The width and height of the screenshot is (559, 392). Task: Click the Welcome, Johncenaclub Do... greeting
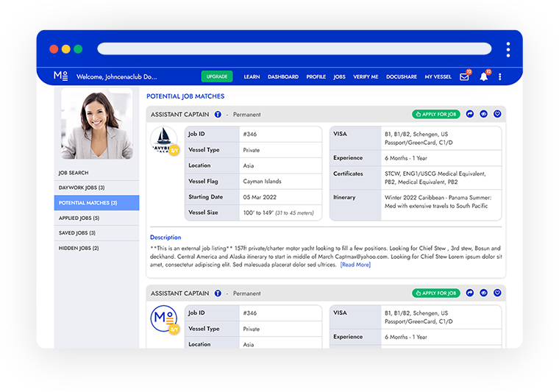pos(116,76)
